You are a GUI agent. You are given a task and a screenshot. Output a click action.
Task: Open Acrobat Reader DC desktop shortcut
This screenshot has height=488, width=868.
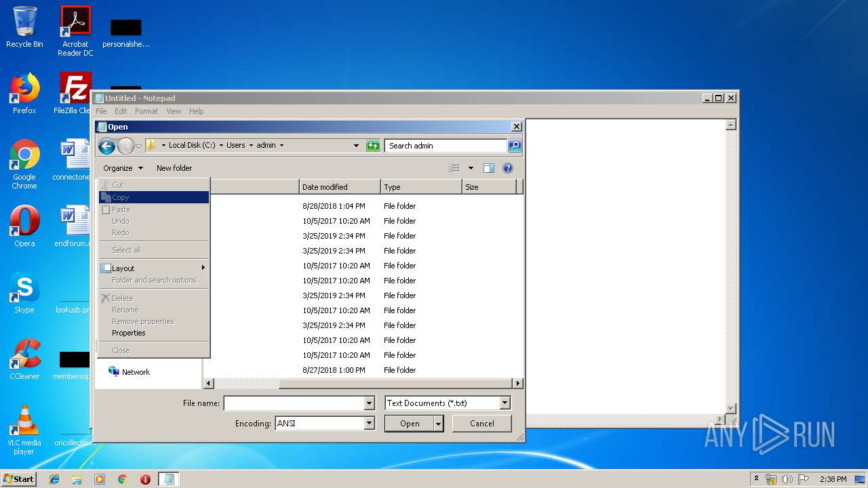tap(75, 31)
